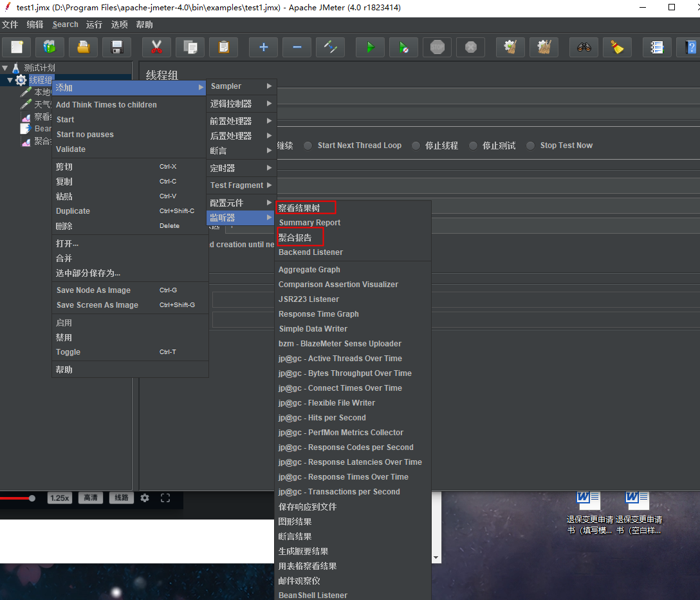Click the Clear results broom icon
Viewport: 700px width, 600px height.
point(510,47)
